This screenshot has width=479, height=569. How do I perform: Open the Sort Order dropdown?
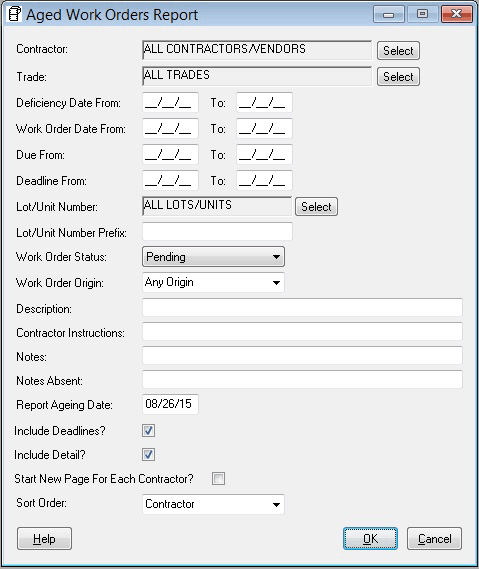point(213,504)
